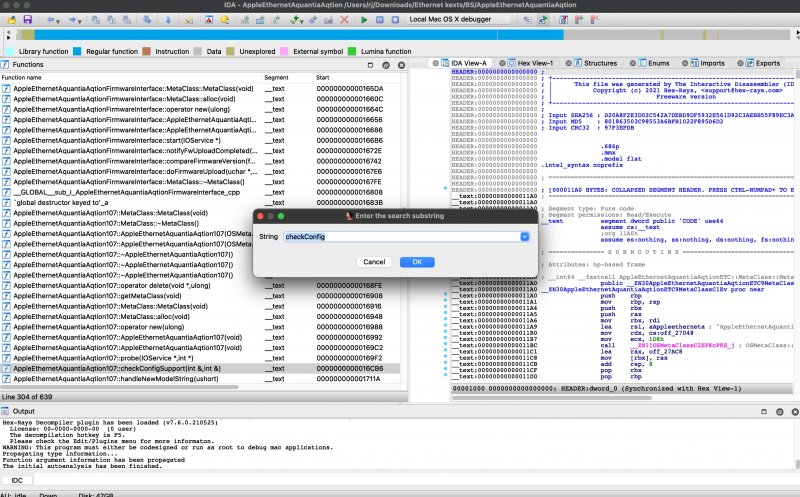
Task: Click the red X toolbar icon
Action: tap(345, 19)
